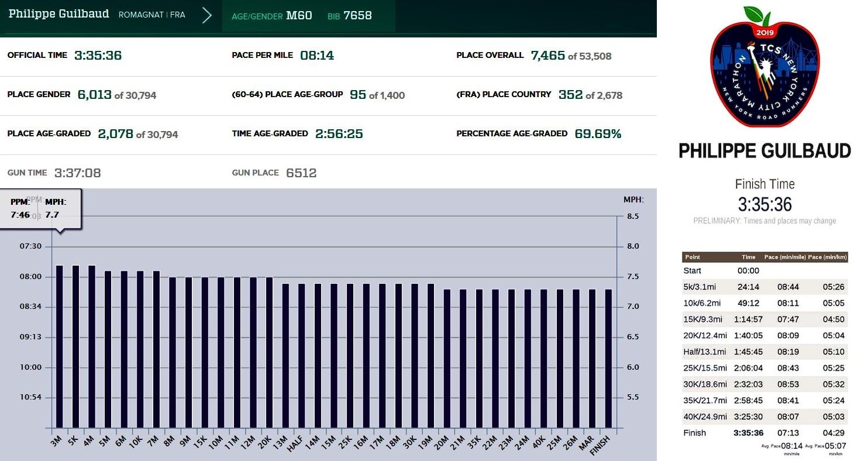Click the 10k/6.2mi split time 49:12
The width and height of the screenshot is (868, 461).
pyautogui.click(x=749, y=303)
